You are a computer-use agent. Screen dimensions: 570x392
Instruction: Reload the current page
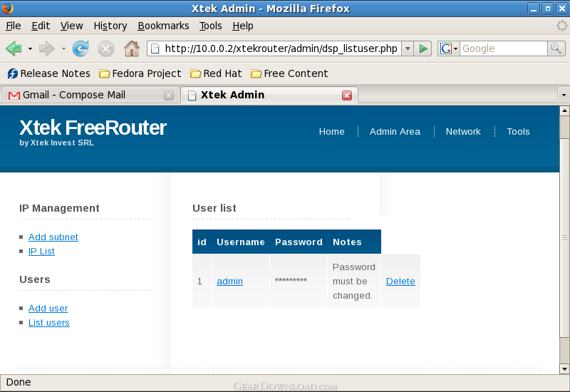(x=81, y=48)
